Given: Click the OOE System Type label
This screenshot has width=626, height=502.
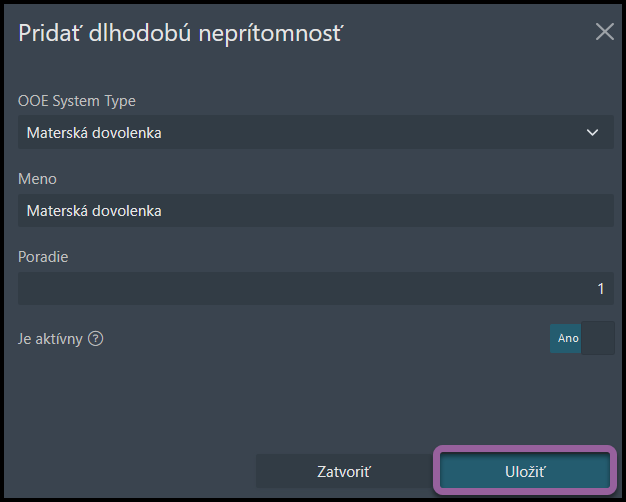Looking at the screenshot, I should [x=77, y=101].
